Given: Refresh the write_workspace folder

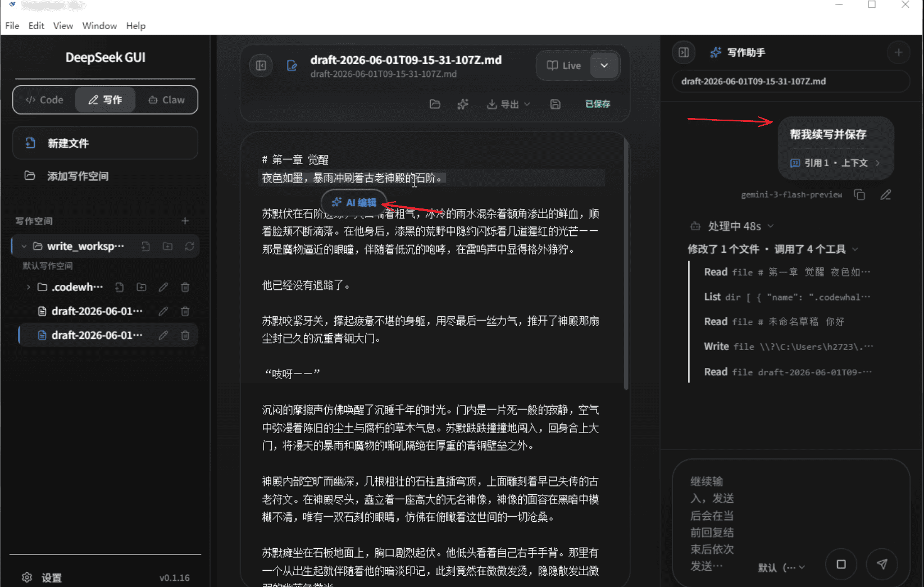Looking at the screenshot, I should point(189,247).
